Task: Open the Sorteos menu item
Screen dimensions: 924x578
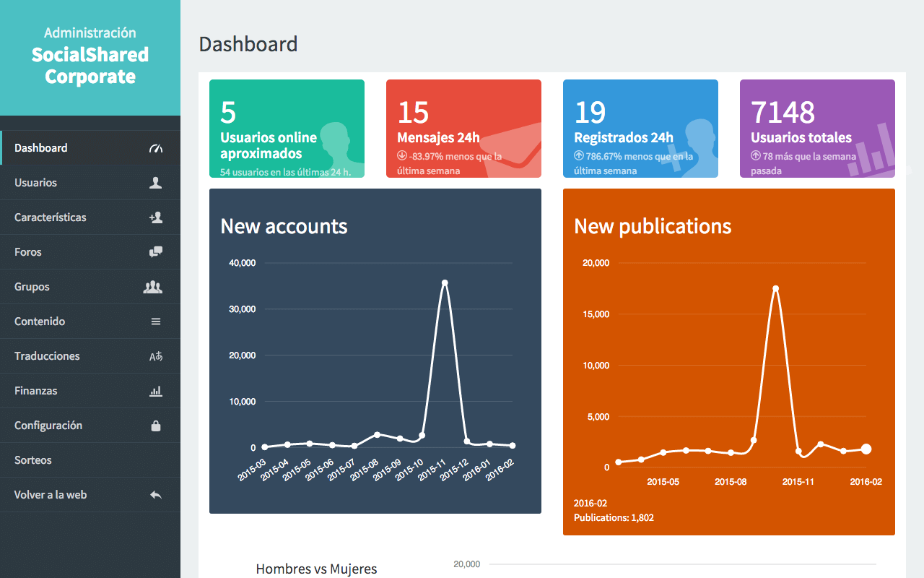Action: (33, 460)
